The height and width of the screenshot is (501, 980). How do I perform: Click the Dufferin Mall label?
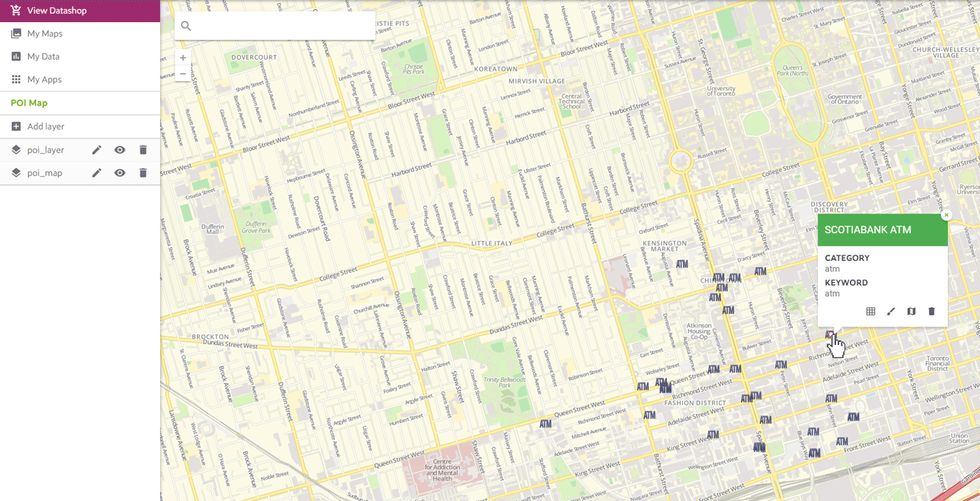214,231
